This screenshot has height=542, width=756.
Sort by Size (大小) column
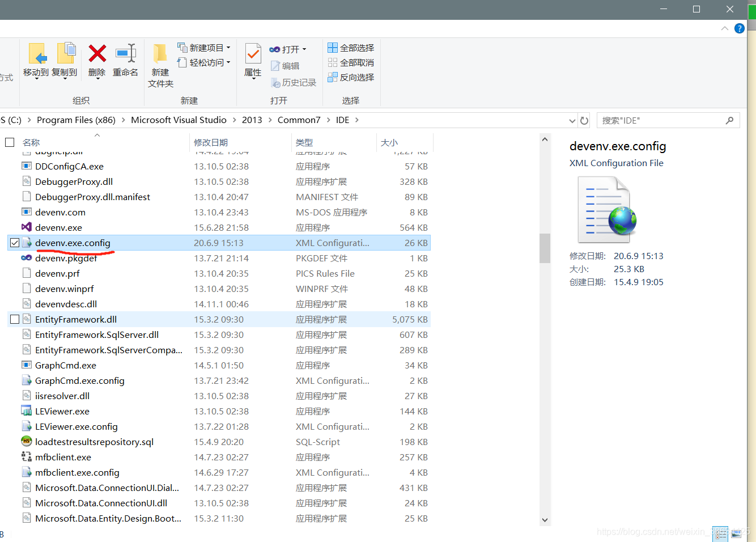[389, 142]
